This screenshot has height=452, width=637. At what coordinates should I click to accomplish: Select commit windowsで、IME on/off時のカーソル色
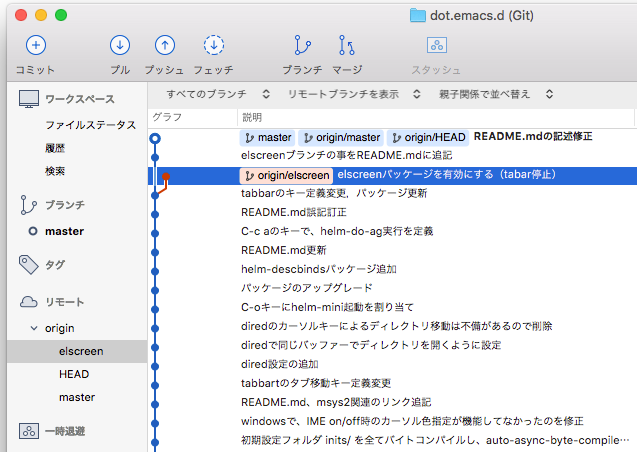point(412,422)
